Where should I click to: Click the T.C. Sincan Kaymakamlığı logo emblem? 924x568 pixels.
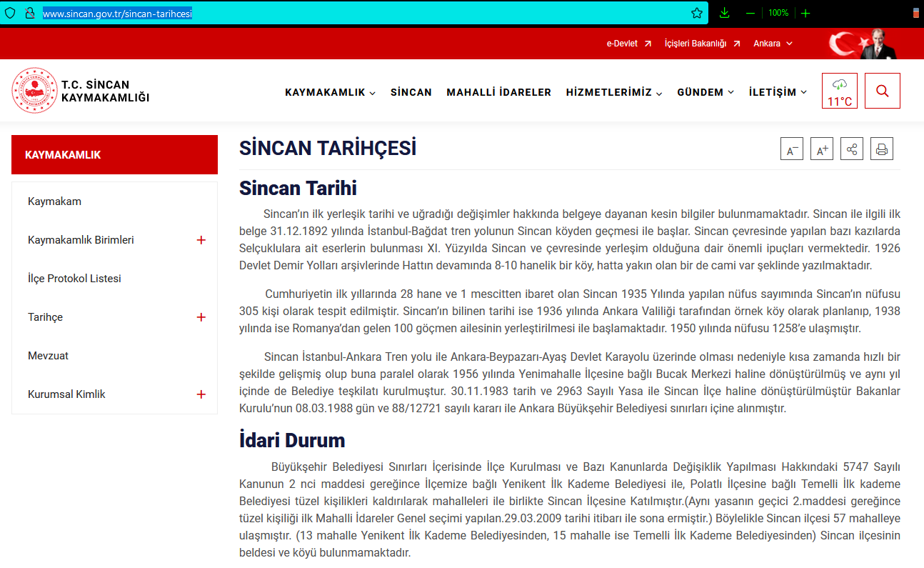tap(34, 91)
